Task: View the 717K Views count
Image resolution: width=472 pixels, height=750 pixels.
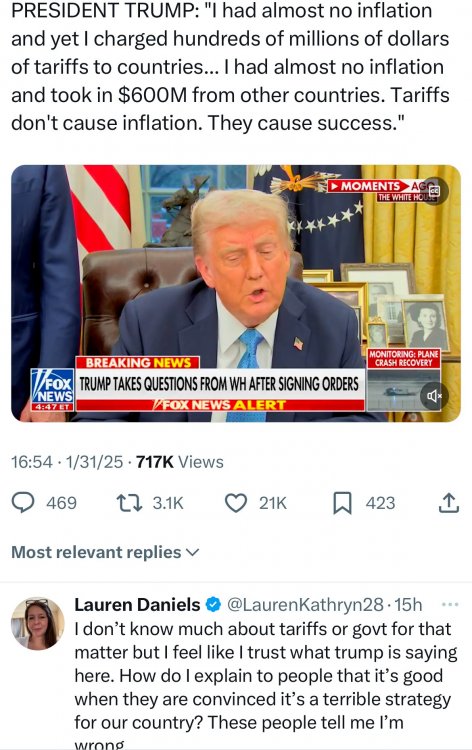Action: (180, 462)
